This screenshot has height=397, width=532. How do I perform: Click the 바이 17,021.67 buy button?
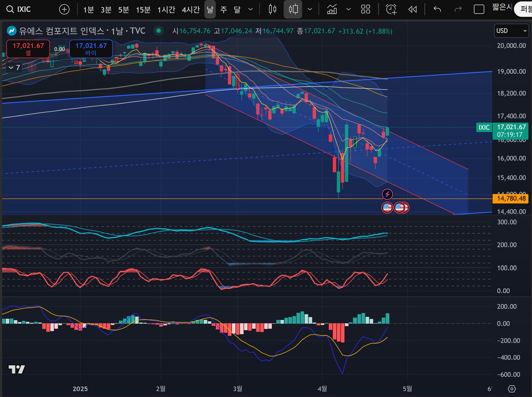coord(91,49)
